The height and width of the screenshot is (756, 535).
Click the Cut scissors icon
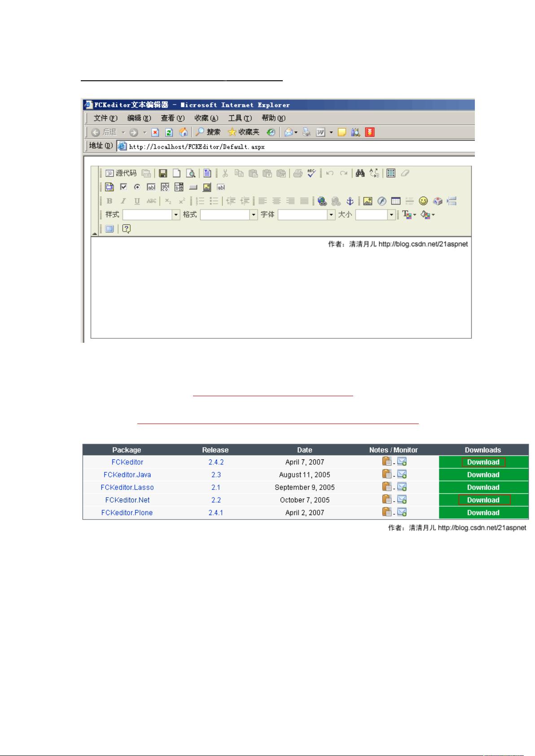pos(225,173)
